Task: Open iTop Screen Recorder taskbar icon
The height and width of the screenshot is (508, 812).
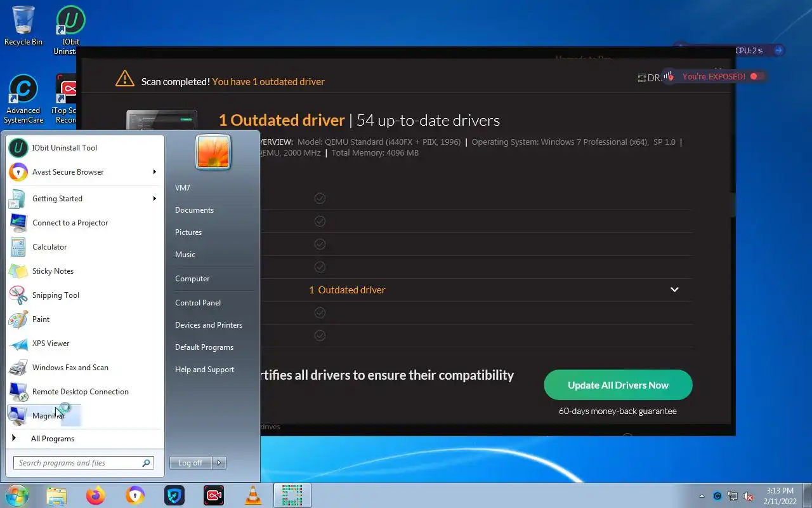Action: (x=214, y=495)
